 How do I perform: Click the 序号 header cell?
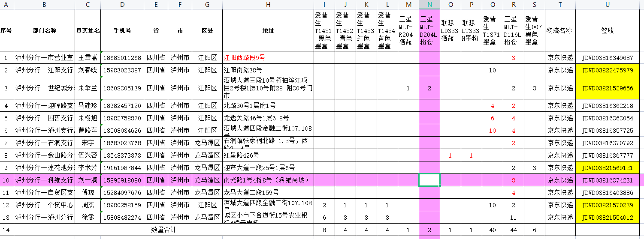pos(6,30)
